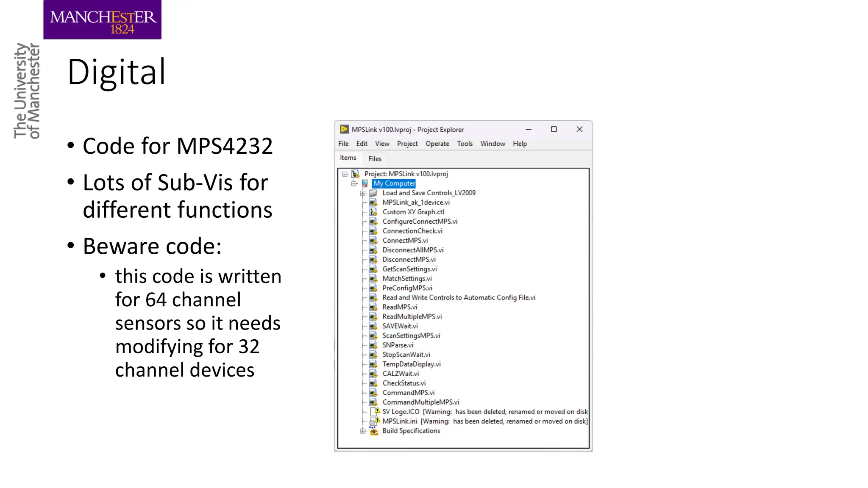Collapse the My Computer tree node

tap(354, 183)
